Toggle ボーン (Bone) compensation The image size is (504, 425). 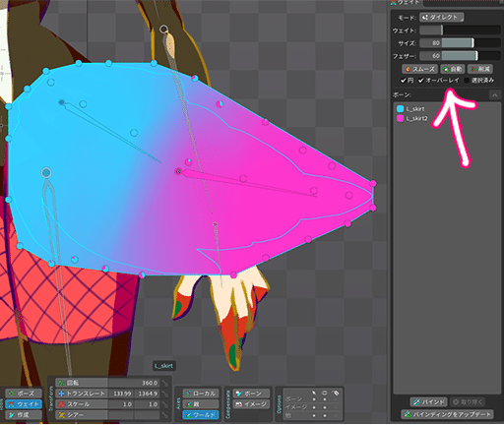coord(251,394)
